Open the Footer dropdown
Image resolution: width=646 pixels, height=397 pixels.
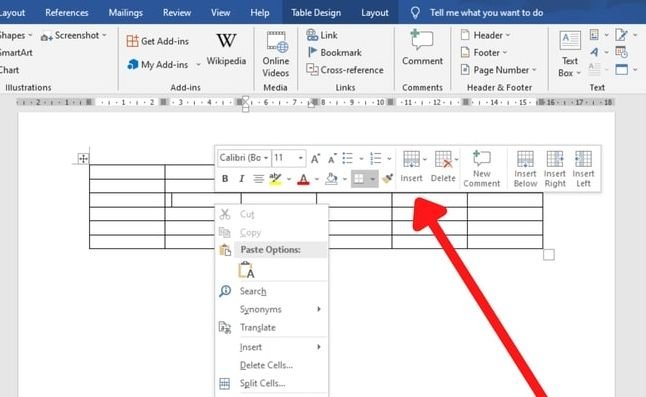pos(484,53)
